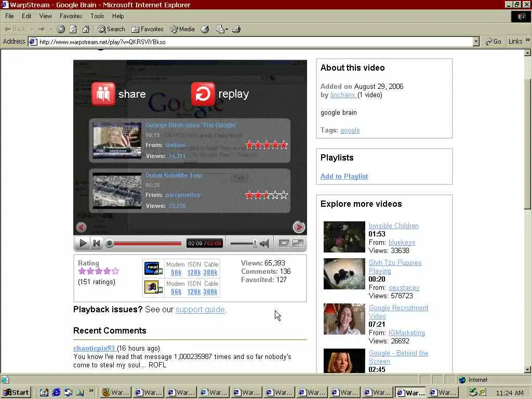The height and width of the screenshot is (399, 532).
Task: Switch the player to full screen mode
Action: [x=298, y=243]
